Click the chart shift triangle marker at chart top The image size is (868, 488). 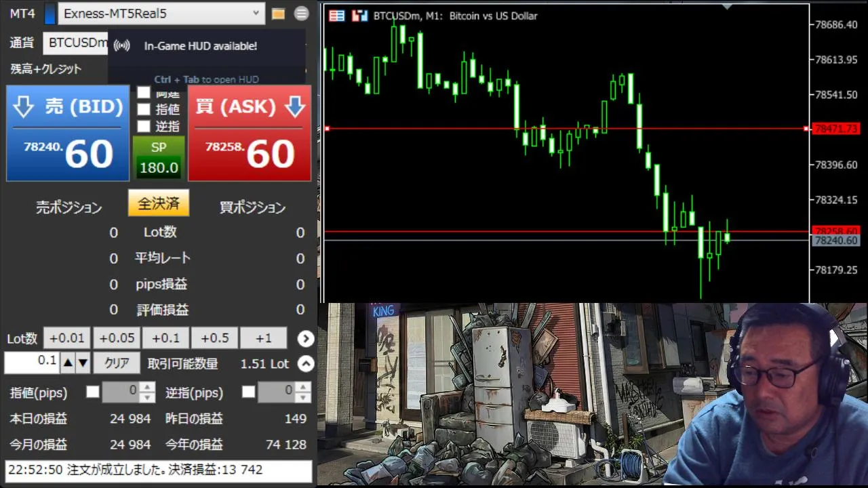pyautogui.click(x=728, y=7)
